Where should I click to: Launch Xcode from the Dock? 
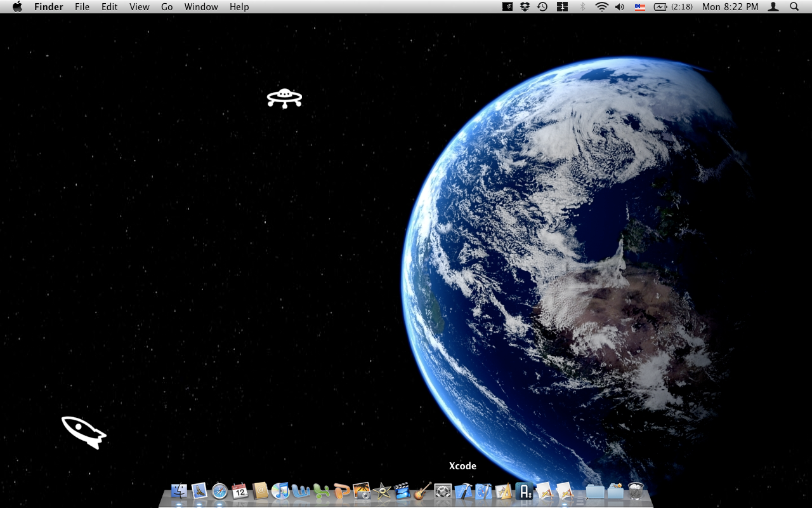tap(463, 491)
